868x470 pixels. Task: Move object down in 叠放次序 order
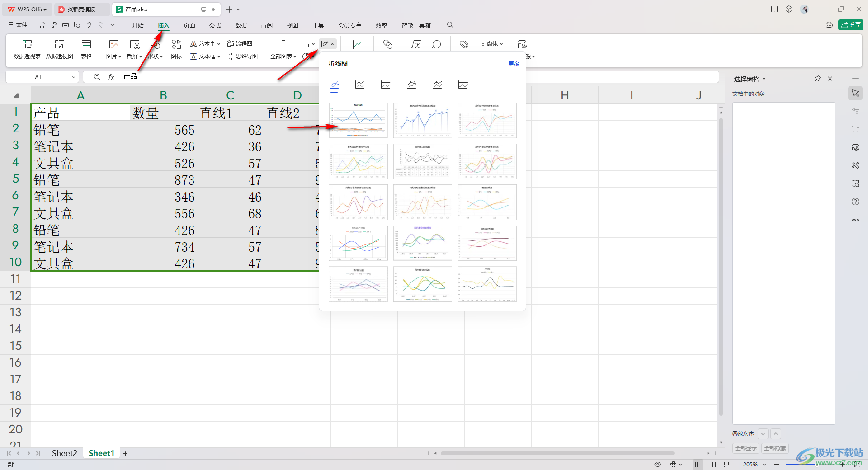(763, 434)
